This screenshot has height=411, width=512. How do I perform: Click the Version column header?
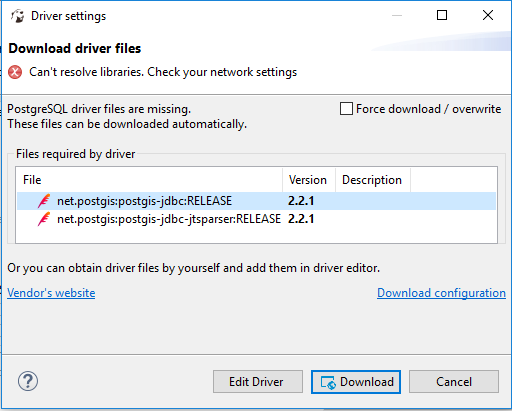pos(309,180)
